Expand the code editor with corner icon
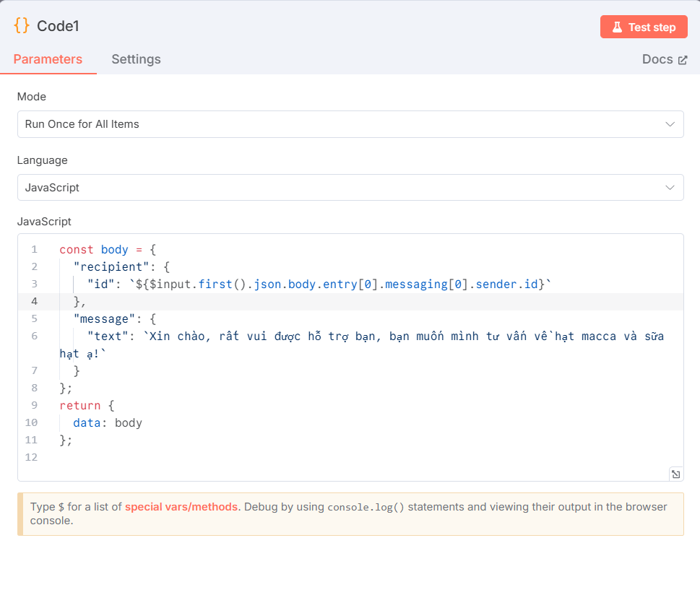The width and height of the screenshot is (700, 595). pyautogui.click(x=675, y=474)
